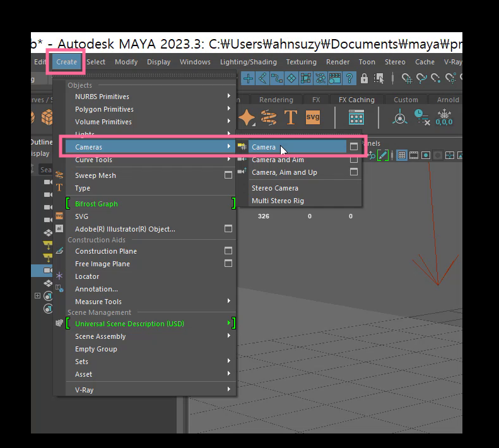Click the Freeze Transformations snowflake icon
Viewport: 499px width, 448px height.
444,117
